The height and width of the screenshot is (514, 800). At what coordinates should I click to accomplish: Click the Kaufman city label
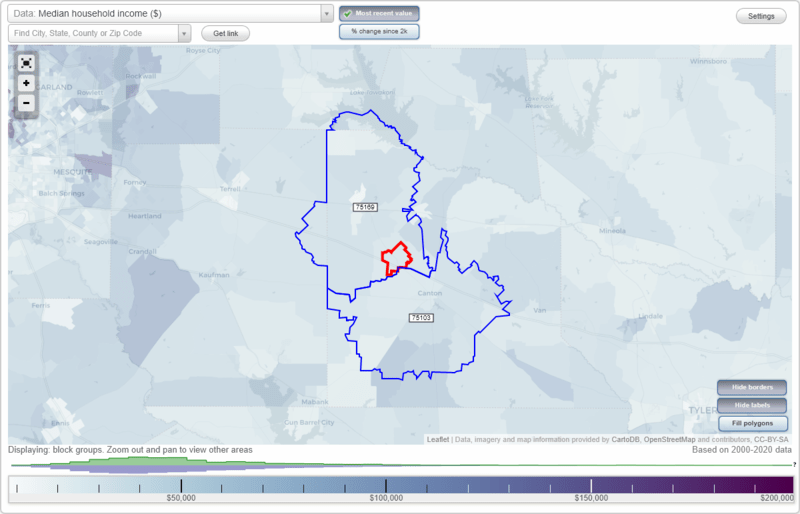(x=214, y=275)
